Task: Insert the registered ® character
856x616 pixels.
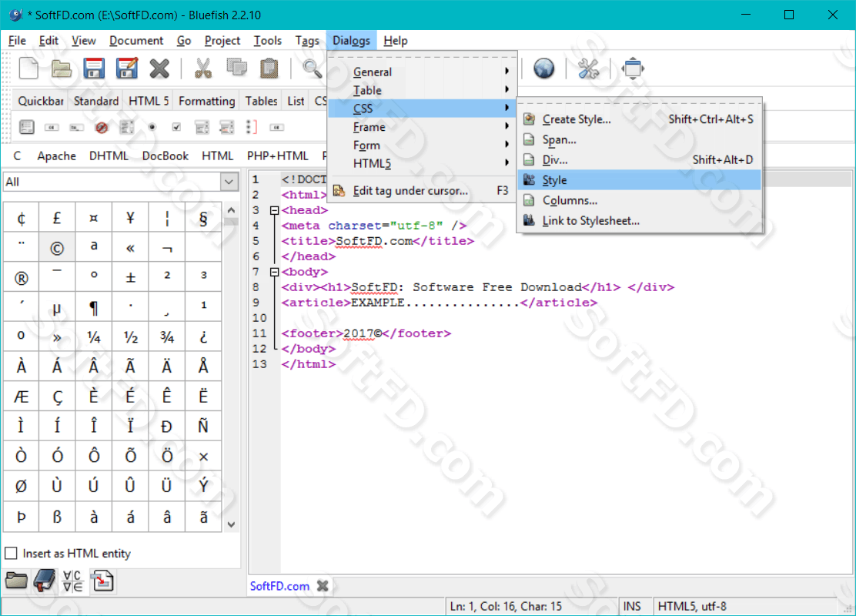Action: (x=21, y=278)
